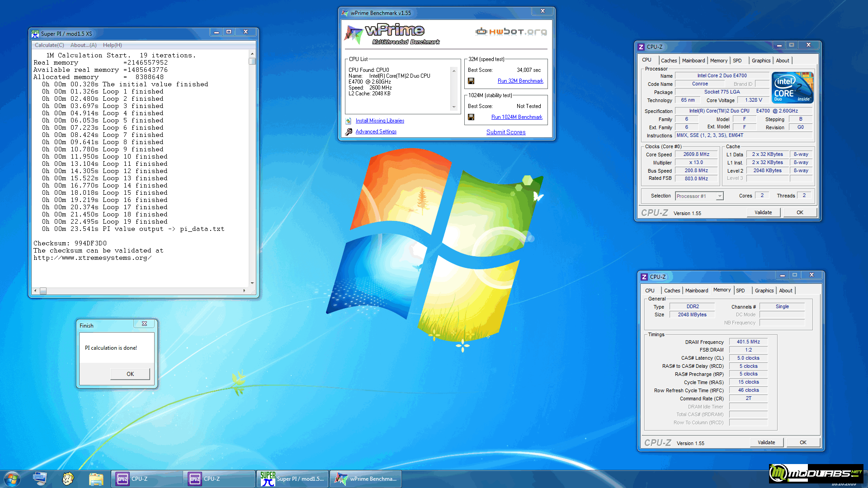868x488 pixels.
Task: Click the Install Missing Libraries icon
Action: coord(349,121)
